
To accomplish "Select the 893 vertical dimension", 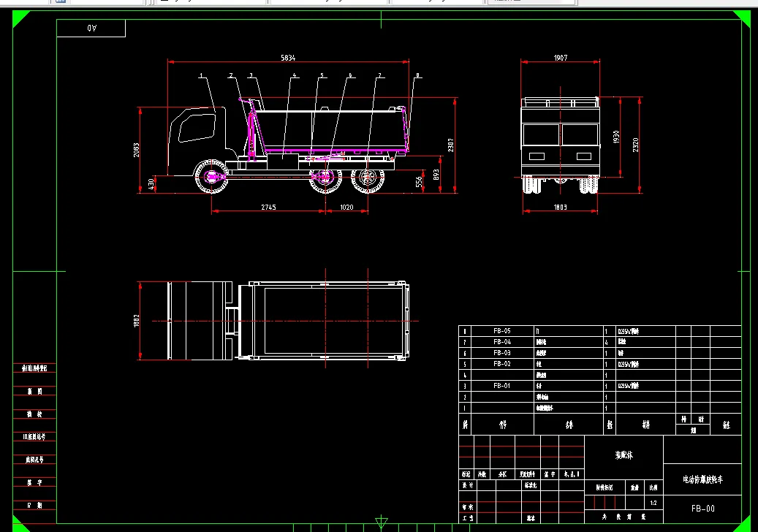I will click(x=436, y=175).
